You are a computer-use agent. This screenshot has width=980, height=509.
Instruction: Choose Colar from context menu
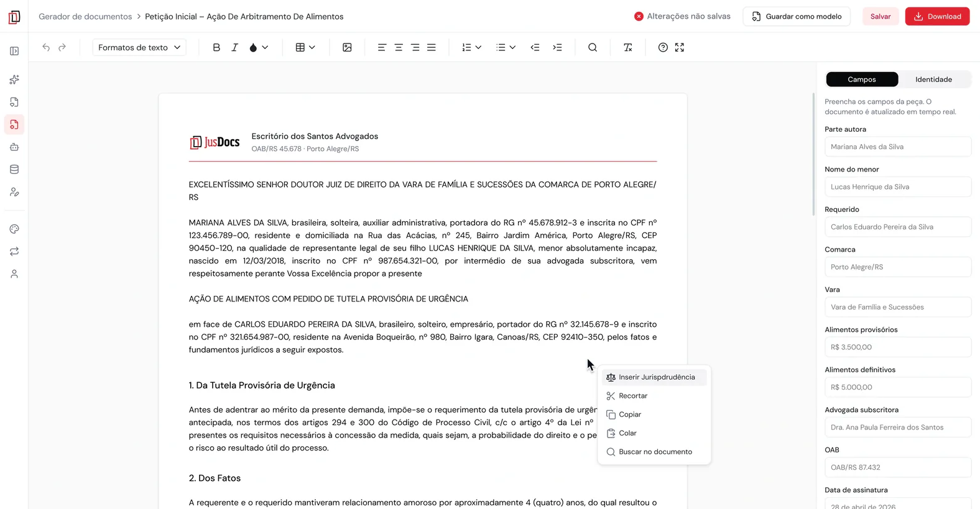654,433
